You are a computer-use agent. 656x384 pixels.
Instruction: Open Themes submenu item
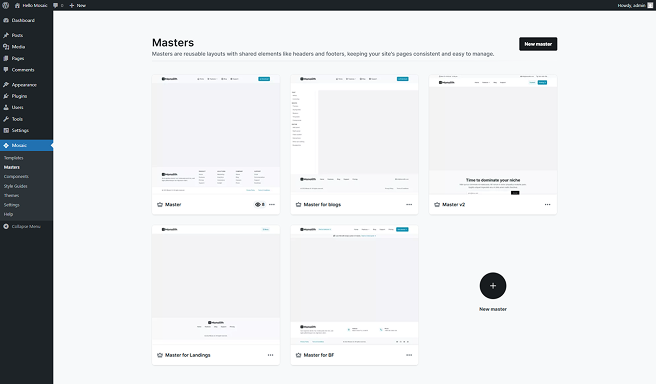[11, 195]
